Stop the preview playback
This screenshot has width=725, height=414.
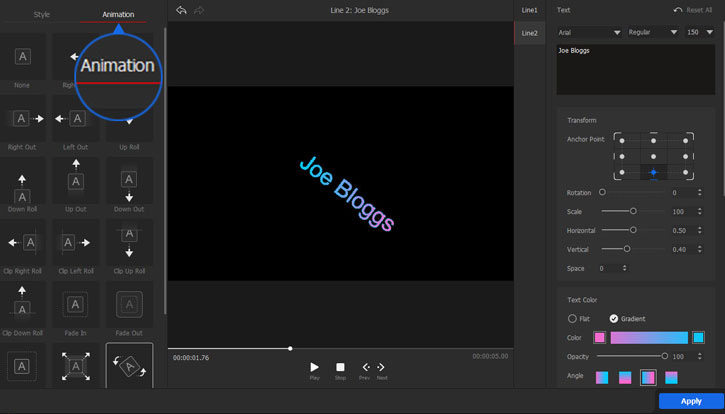(x=340, y=368)
